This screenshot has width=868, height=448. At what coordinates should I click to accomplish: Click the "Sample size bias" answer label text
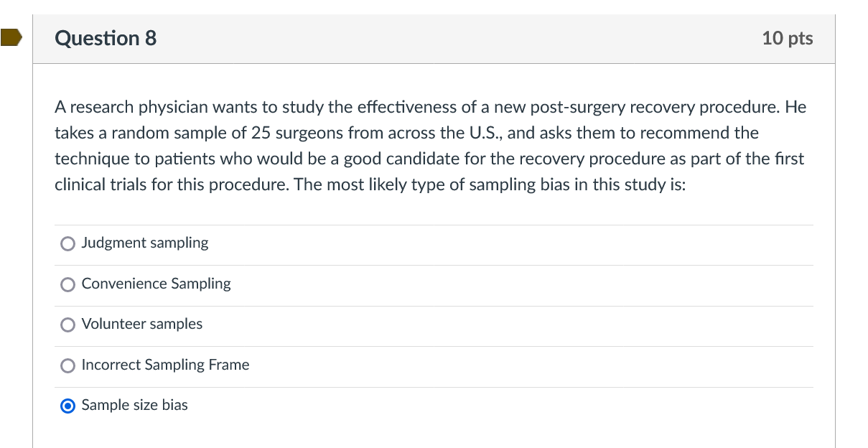(x=134, y=405)
